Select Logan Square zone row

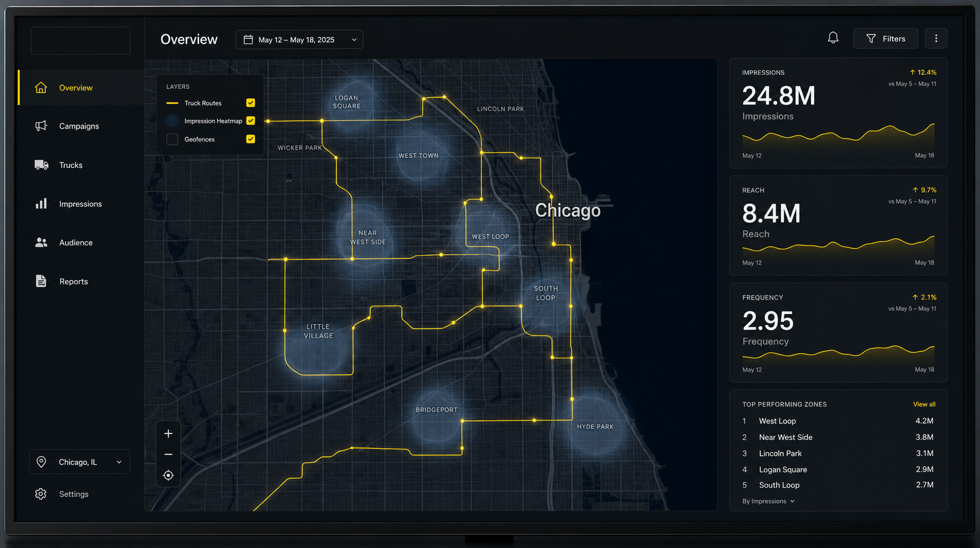click(838, 469)
